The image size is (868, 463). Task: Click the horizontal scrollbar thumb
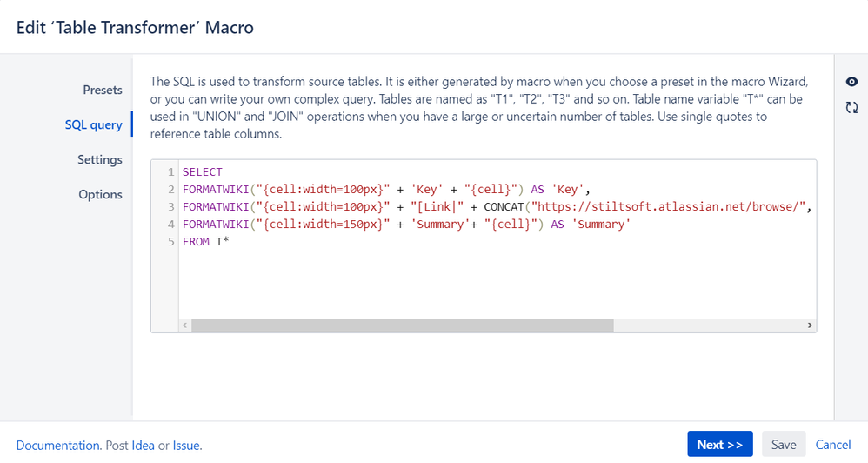(x=402, y=325)
